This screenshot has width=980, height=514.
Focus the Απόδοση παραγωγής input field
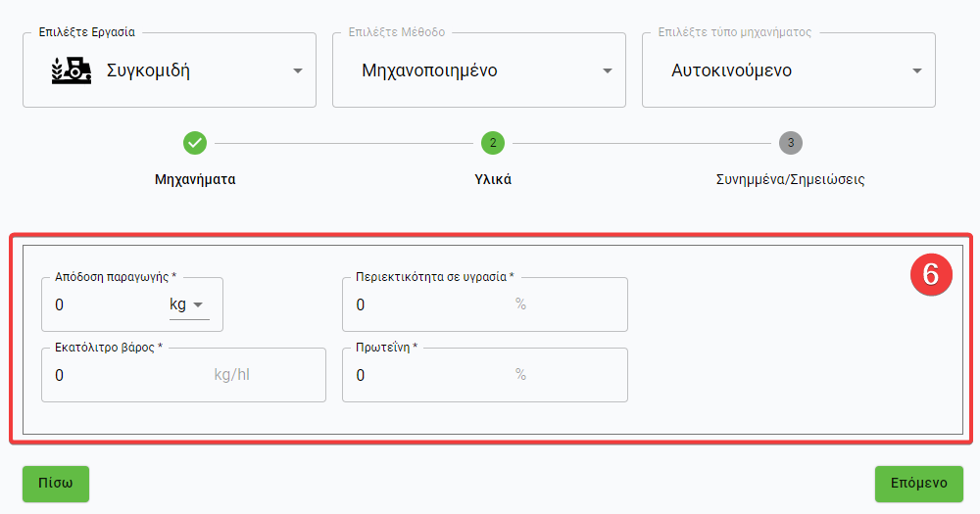click(x=103, y=305)
